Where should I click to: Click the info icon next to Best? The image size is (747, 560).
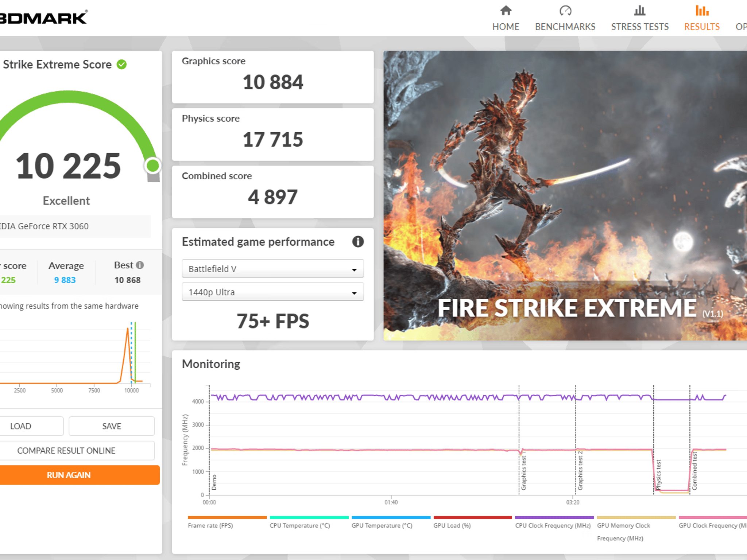(x=140, y=265)
